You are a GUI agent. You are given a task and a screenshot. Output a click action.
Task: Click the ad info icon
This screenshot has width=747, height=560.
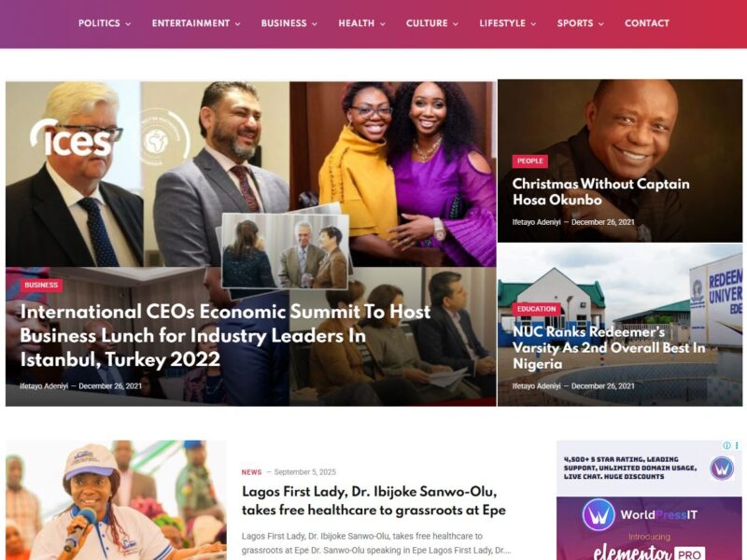(726, 446)
